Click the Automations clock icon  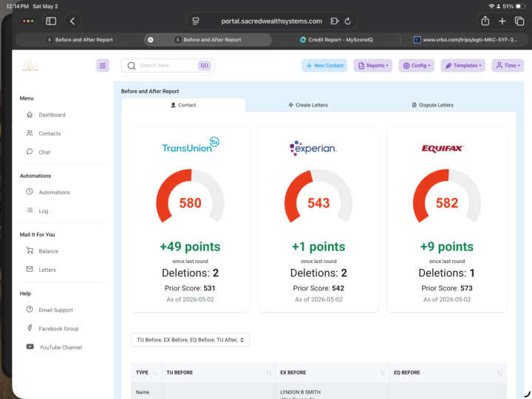point(30,191)
